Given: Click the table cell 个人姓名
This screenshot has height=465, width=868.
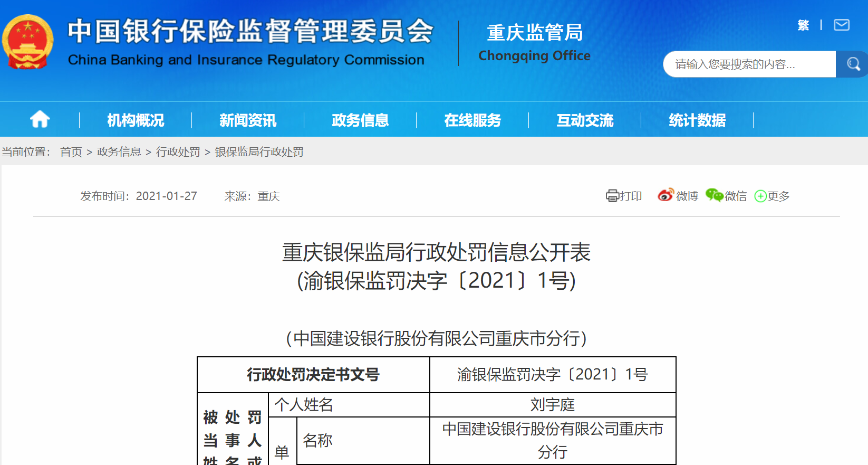Looking at the screenshot, I should pyautogui.click(x=349, y=405).
